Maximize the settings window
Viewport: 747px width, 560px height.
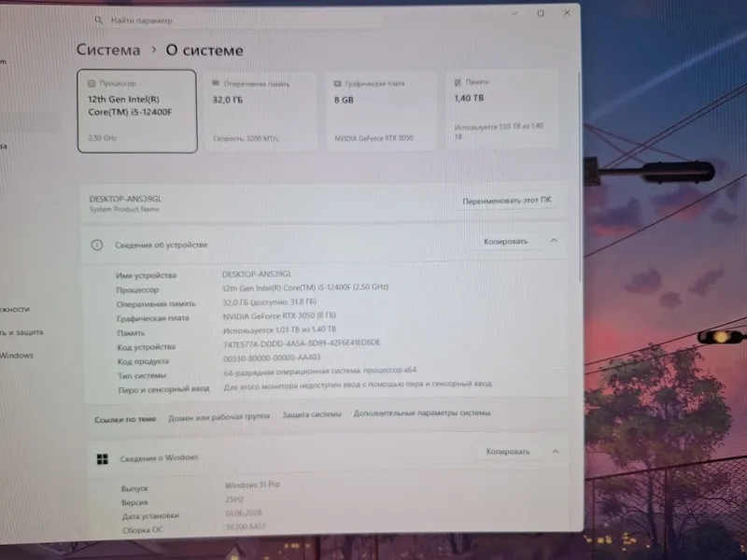541,13
